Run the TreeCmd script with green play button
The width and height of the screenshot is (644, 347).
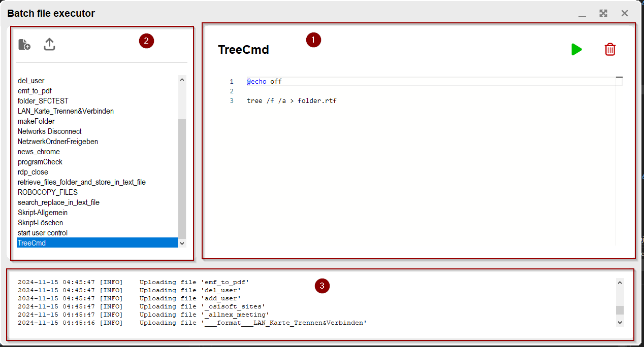(576, 49)
